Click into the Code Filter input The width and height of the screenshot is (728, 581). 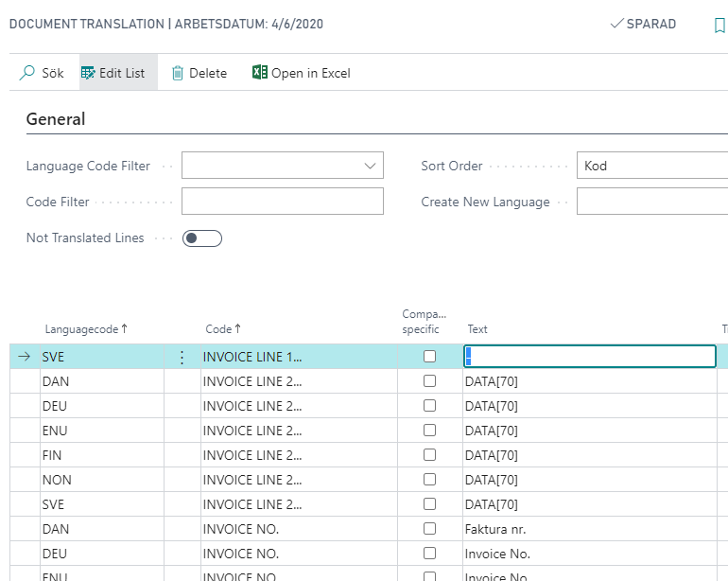(283, 202)
